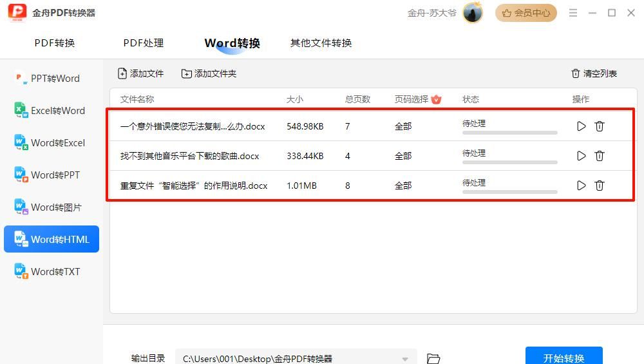Screen dimensions: 644x364
Task: Click the output folder browse icon
Action: 433,358
